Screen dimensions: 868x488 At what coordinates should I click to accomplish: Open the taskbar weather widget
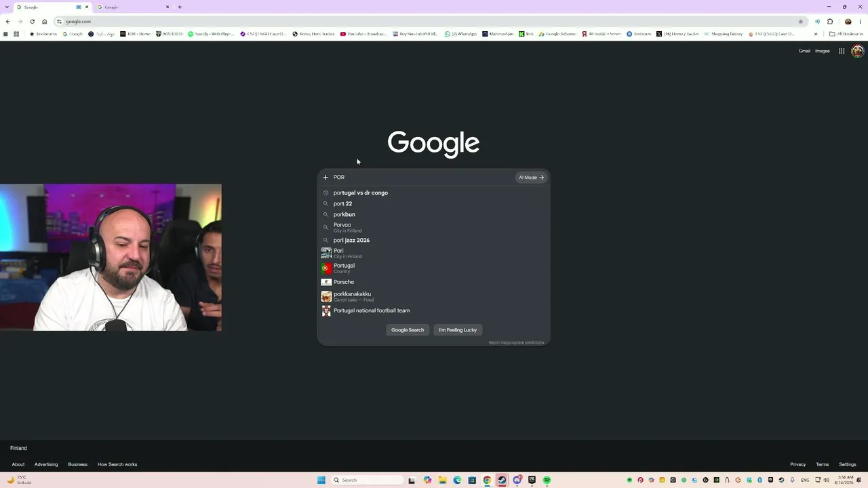(x=19, y=480)
